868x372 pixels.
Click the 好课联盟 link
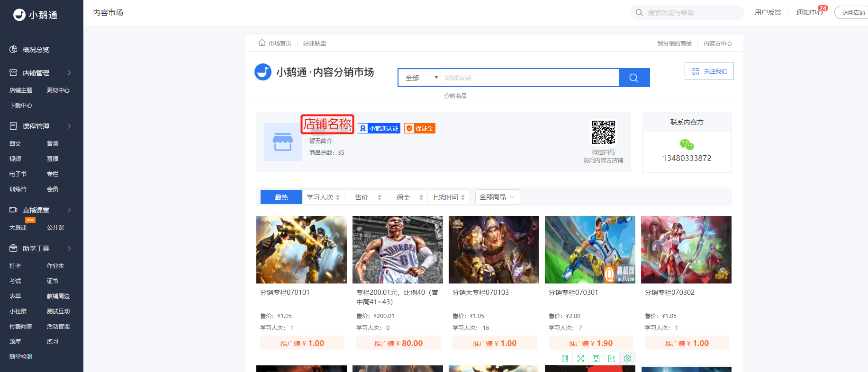point(315,43)
